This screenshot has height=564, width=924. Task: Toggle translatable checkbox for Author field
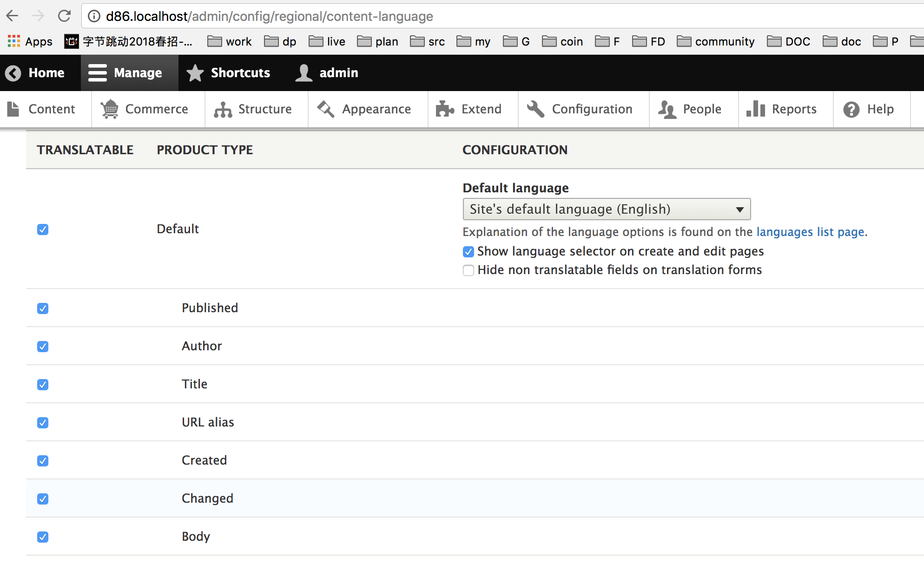coord(43,346)
